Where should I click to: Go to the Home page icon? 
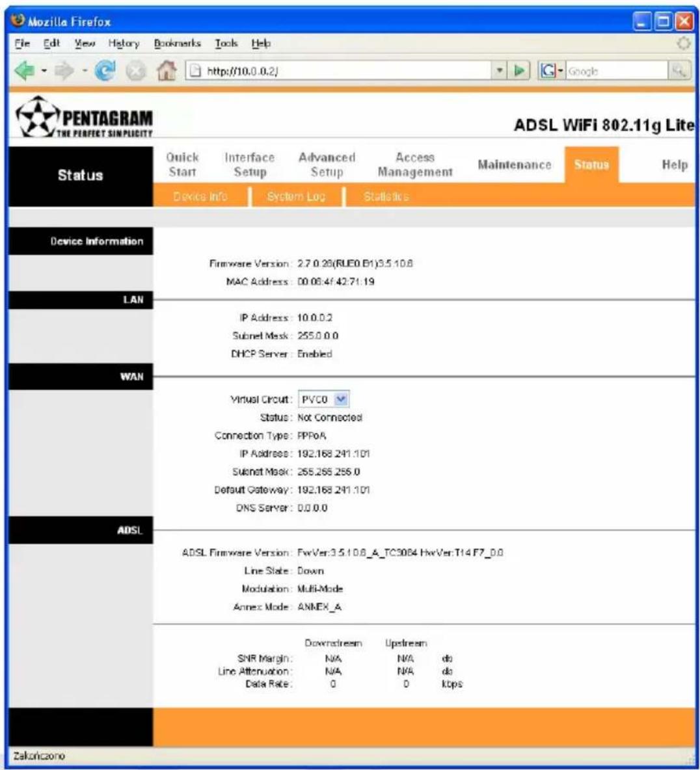(167, 71)
